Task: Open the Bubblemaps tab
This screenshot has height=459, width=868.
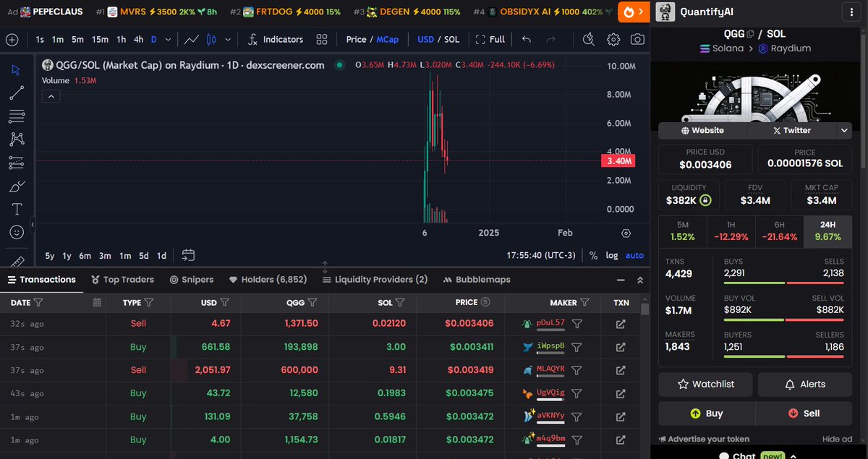Action: [477, 280]
